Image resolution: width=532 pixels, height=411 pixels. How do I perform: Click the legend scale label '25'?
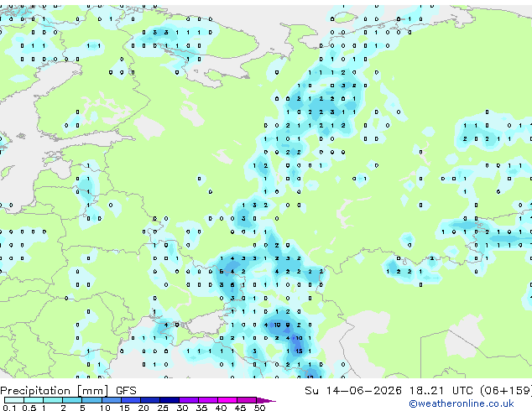point(163,408)
